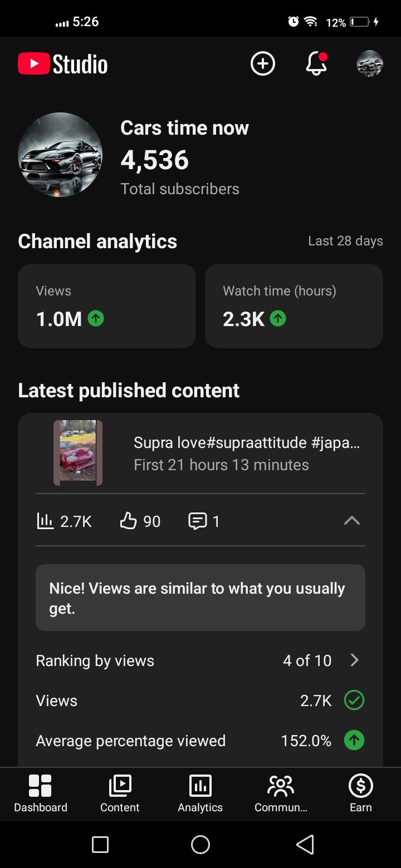Switch to the Content tab
Viewport: 401px width, 868px height.
point(120,793)
